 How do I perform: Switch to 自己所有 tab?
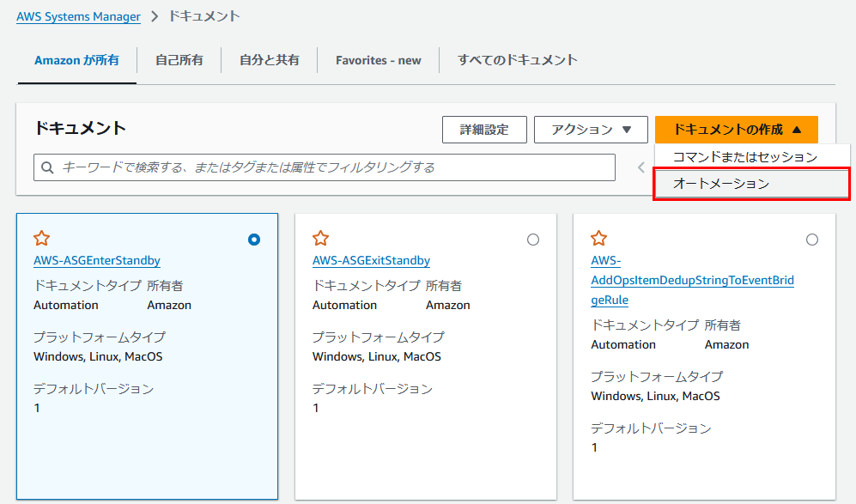coord(179,60)
